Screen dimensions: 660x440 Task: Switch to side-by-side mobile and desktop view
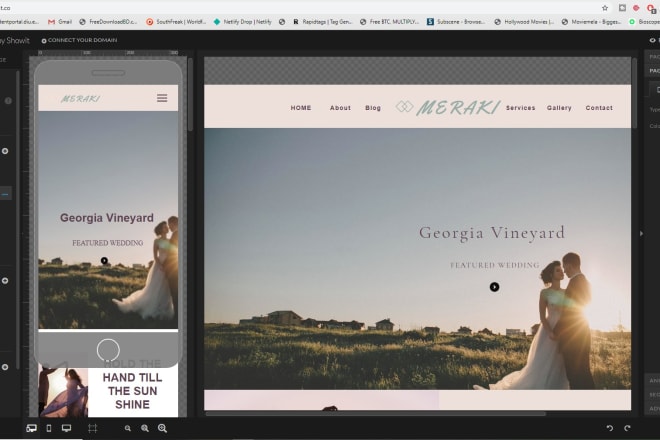tap(31, 428)
